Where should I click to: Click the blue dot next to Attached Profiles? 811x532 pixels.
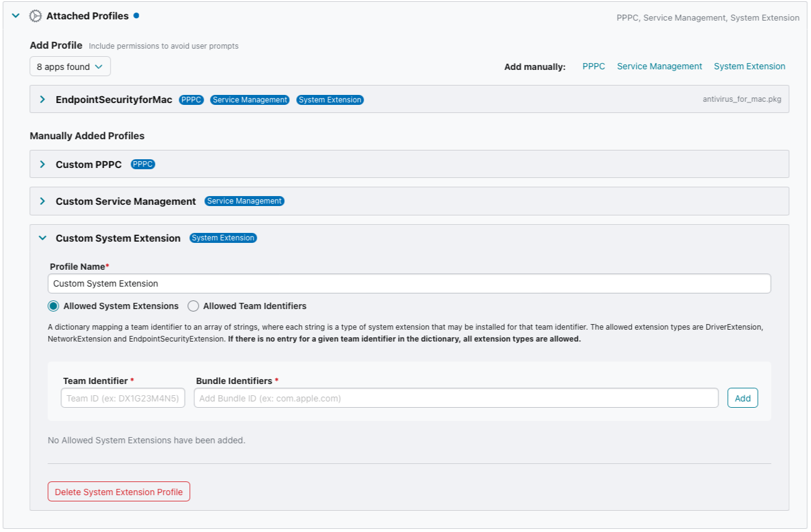point(136,15)
